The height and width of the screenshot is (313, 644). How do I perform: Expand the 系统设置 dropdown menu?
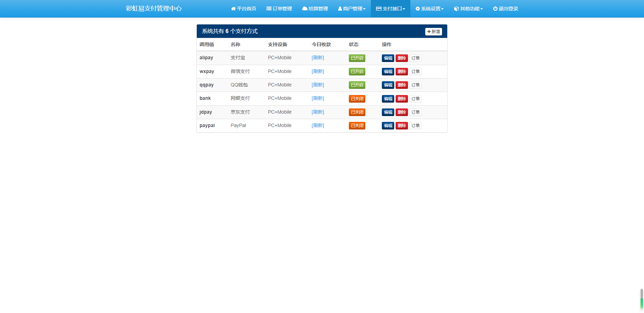click(429, 9)
